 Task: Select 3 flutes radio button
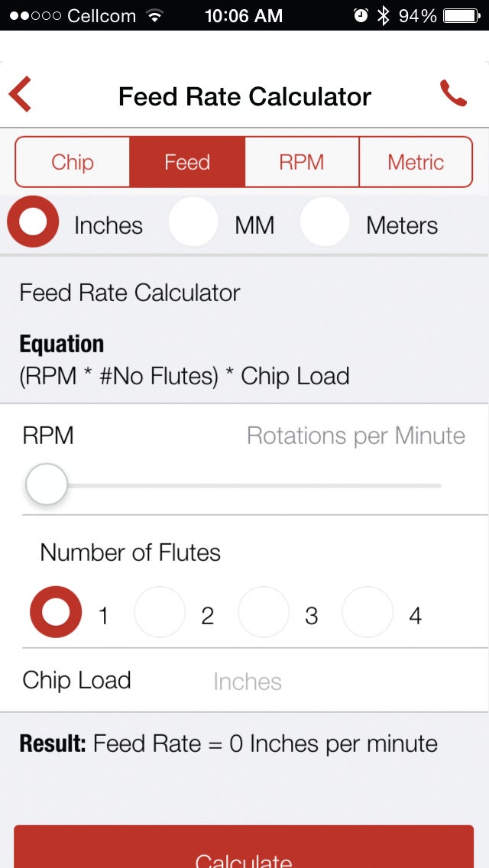coord(264,612)
